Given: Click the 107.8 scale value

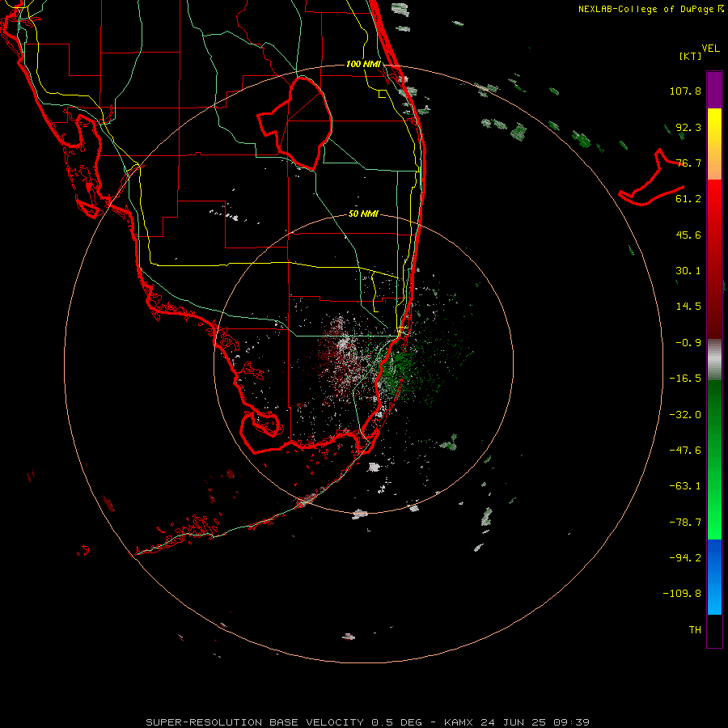Looking at the screenshot, I should [x=685, y=91].
